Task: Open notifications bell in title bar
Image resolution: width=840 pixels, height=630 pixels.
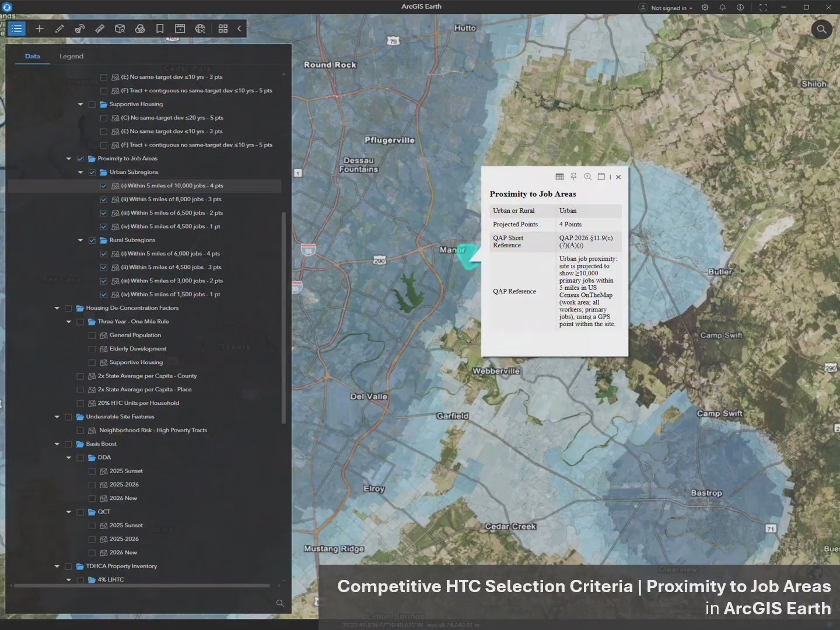Action: pos(723,8)
